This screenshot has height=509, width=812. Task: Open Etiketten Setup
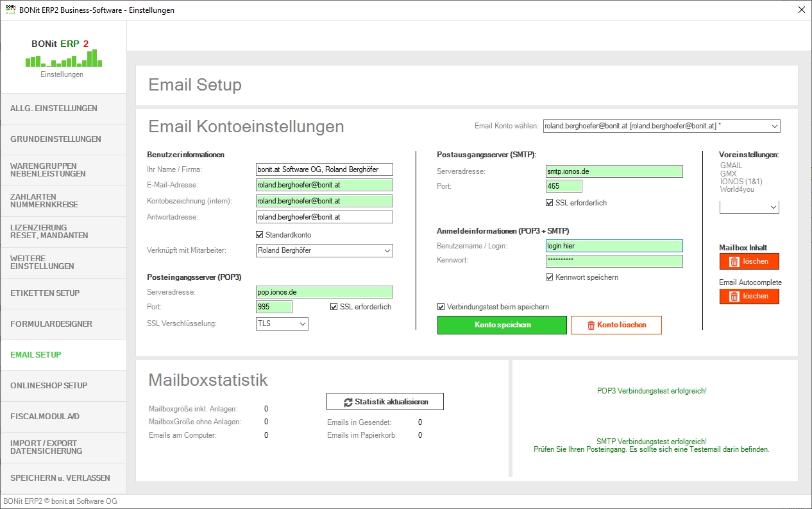pyautogui.click(x=63, y=293)
